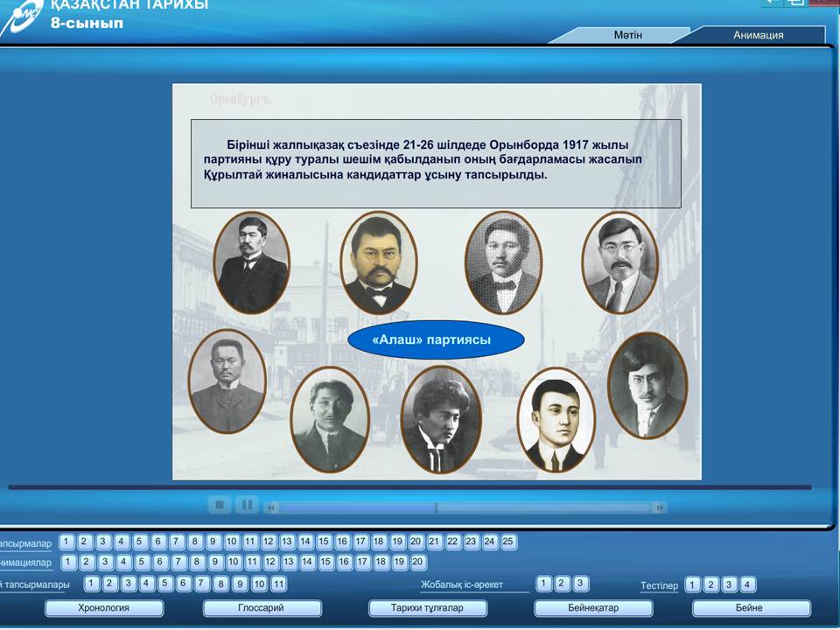This screenshot has height=630, width=840.
Task: Open the Хронология section
Action: click(x=104, y=608)
